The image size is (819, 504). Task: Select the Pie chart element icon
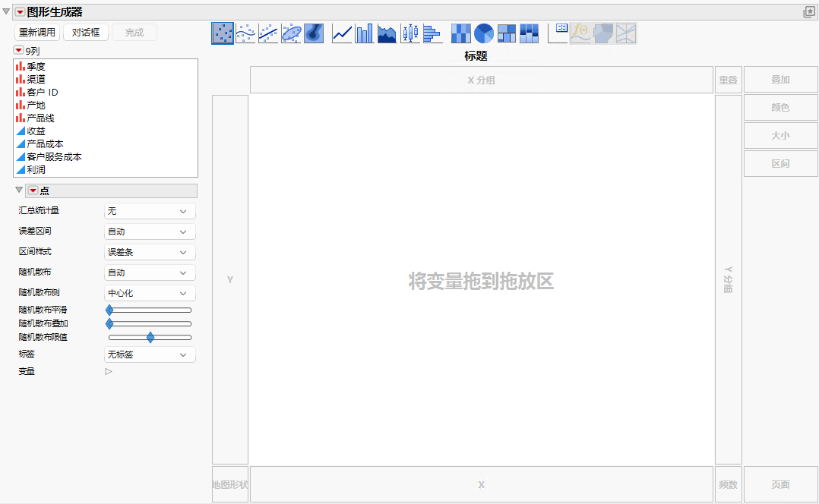484,33
